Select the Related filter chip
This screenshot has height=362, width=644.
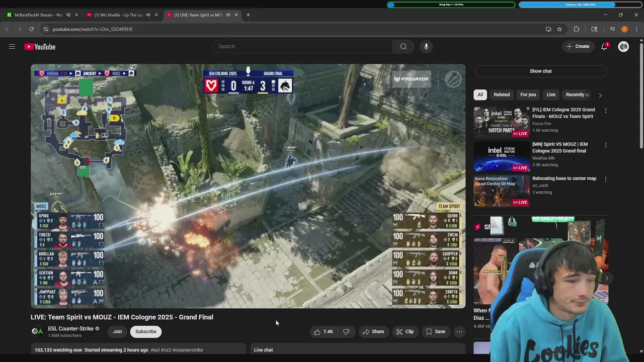502,95
